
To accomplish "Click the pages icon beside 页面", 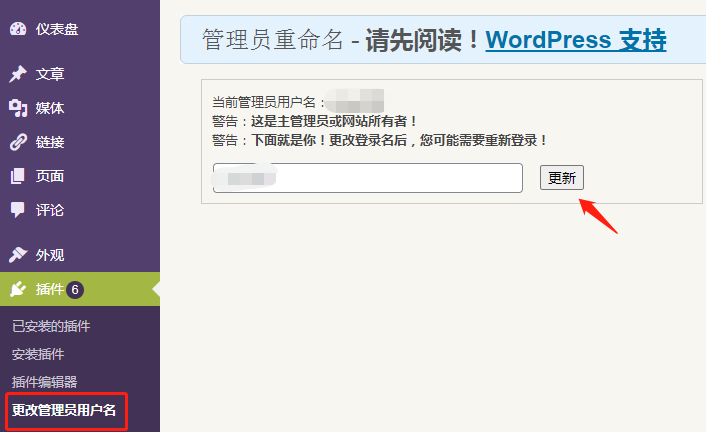I will coord(18,176).
